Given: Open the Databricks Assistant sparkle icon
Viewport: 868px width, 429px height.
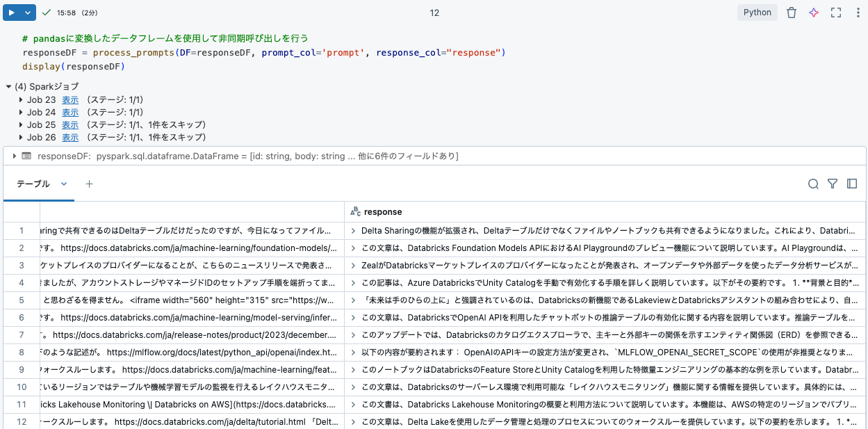Looking at the screenshot, I should coord(813,12).
